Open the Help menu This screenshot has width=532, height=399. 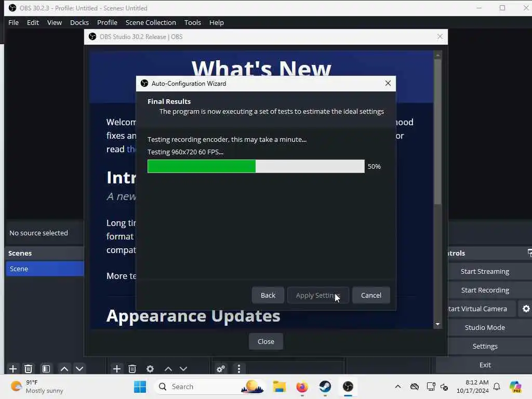pos(217,22)
